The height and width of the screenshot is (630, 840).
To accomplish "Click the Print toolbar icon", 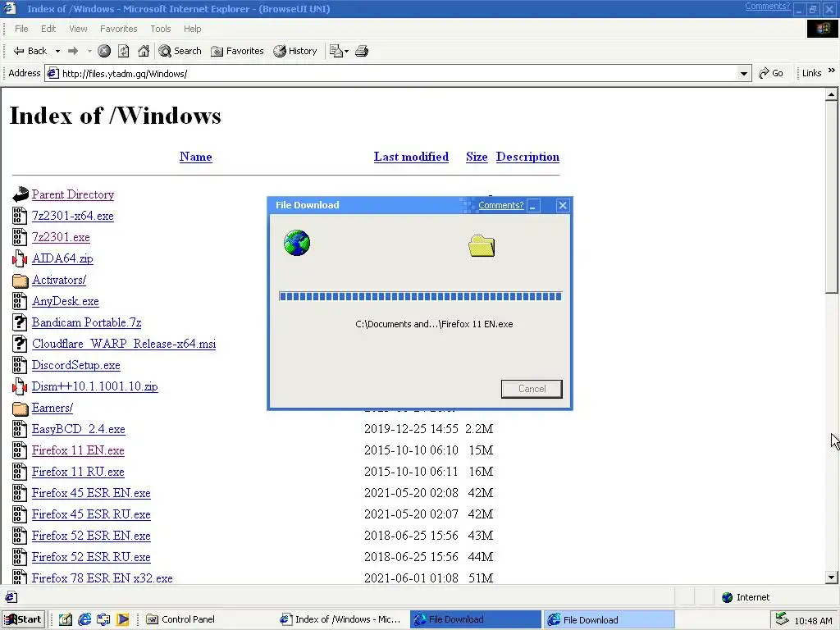I will point(362,51).
